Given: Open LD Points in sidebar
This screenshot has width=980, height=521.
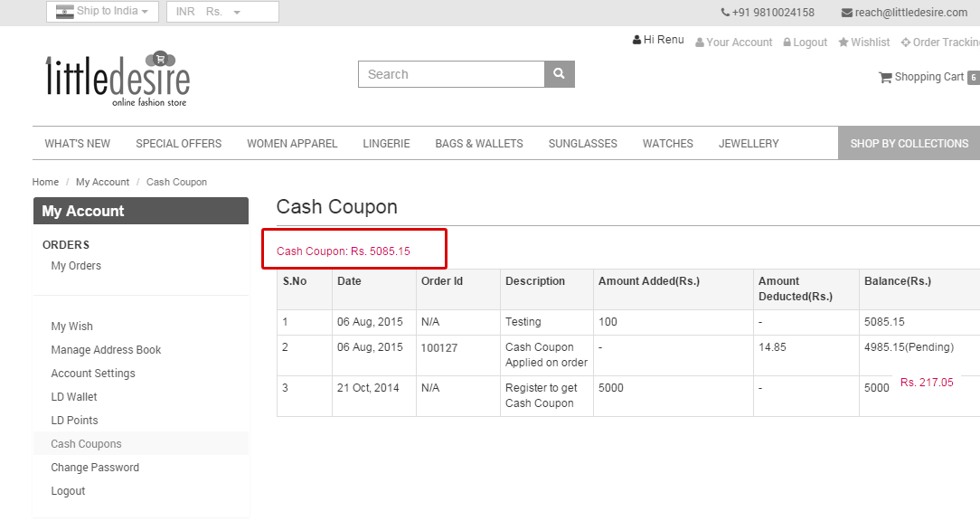Looking at the screenshot, I should (74, 421).
